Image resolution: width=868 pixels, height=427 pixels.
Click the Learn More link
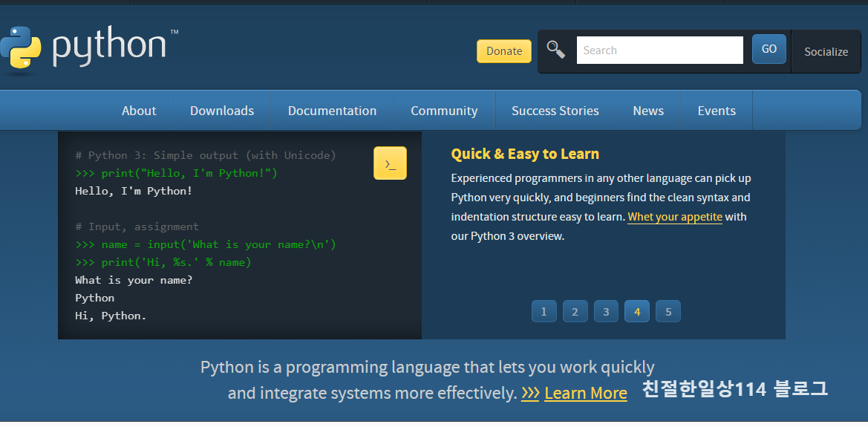(x=586, y=393)
